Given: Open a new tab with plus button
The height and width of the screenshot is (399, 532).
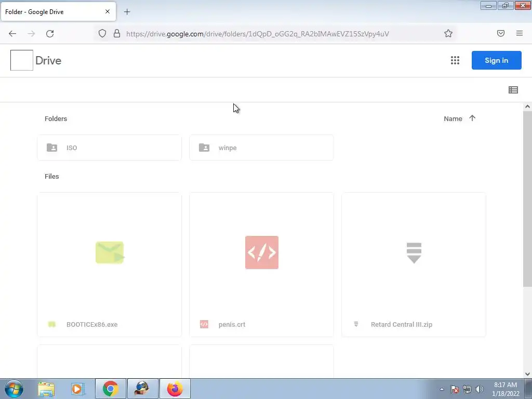Looking at the screenshot, I should pos(127,12).
